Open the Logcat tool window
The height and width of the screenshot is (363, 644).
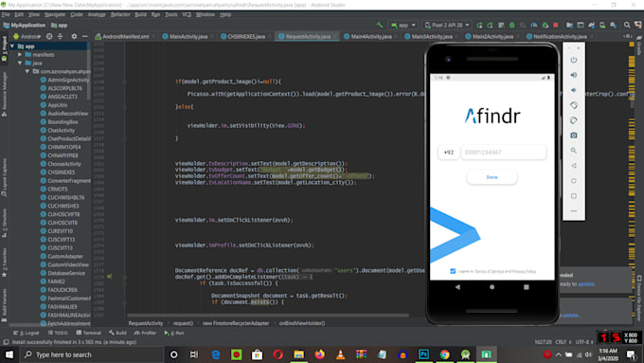coord(27,333)
